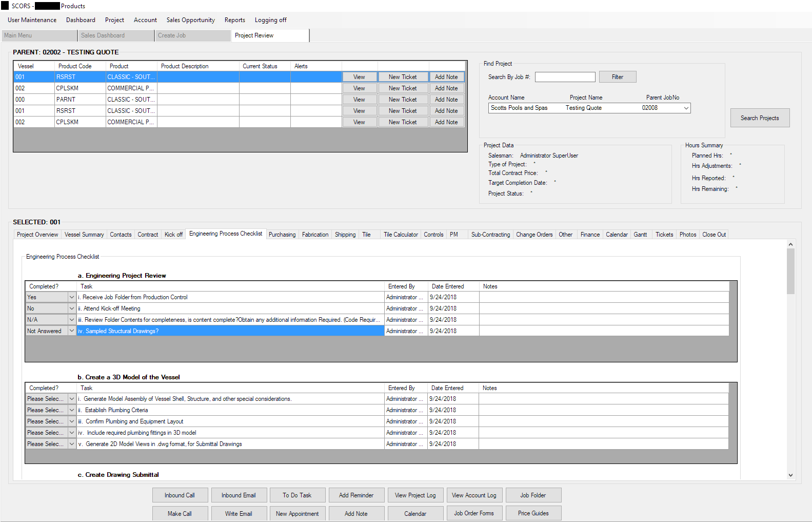The height and width of the screenshot is (522, 812).
Task: Click the checklist scrollbar down arrow
Action: point(790,475)
